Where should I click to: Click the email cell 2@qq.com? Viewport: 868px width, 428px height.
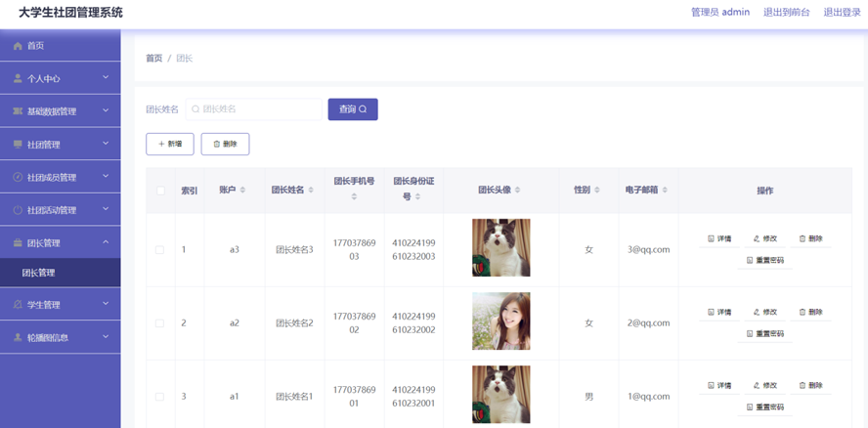(x=648, y=323)
